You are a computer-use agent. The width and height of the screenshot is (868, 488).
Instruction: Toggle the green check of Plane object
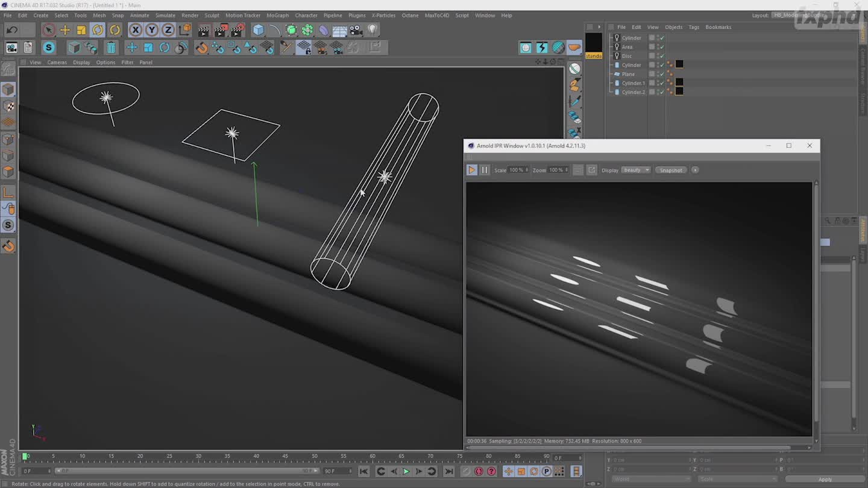click(662, 74)
